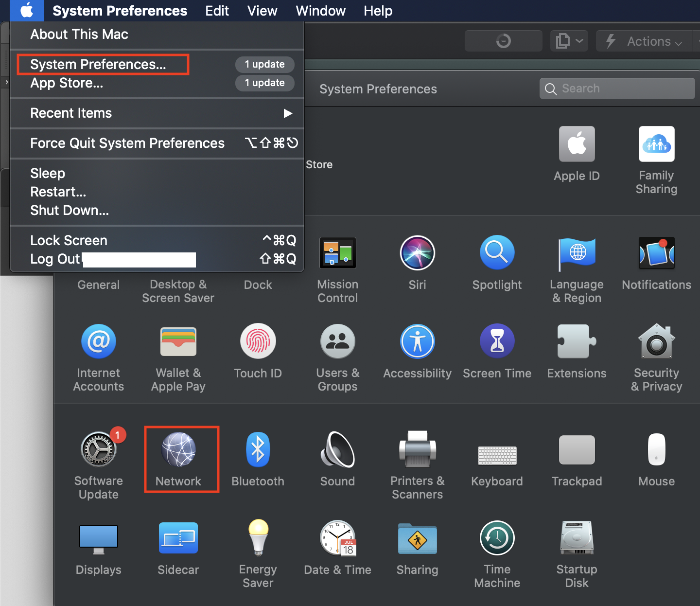Open Users & Groups preferences
Viewport: 700px width, 606px height.
click(x=337, y=358)
